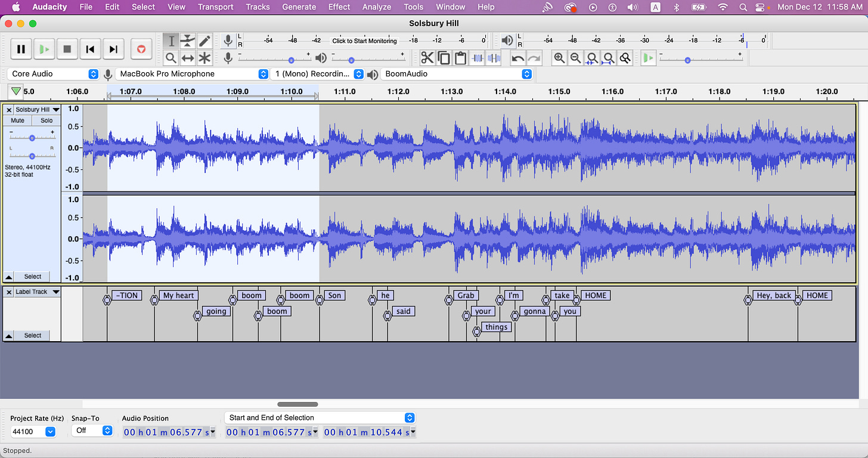Open the MacBook Pro Microphone device dropdown
The height and width of the screenshot is (458, 868).
point(193,74)
